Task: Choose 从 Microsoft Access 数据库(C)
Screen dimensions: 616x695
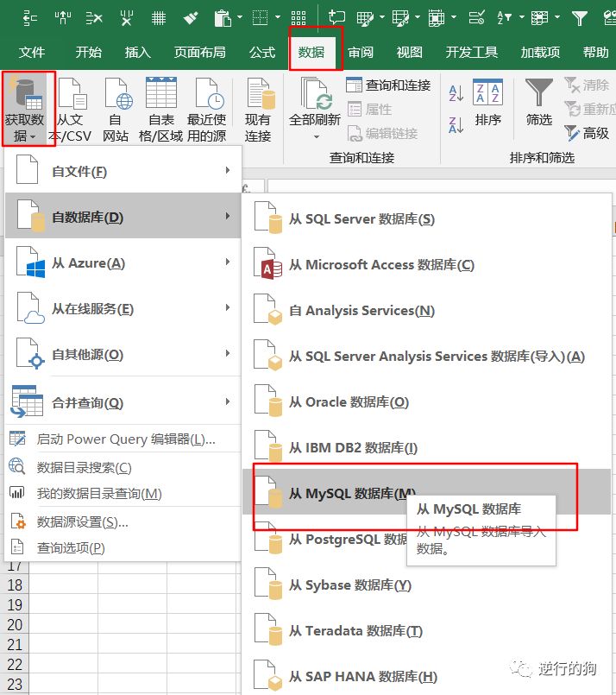Action: (x=426, y=264)
